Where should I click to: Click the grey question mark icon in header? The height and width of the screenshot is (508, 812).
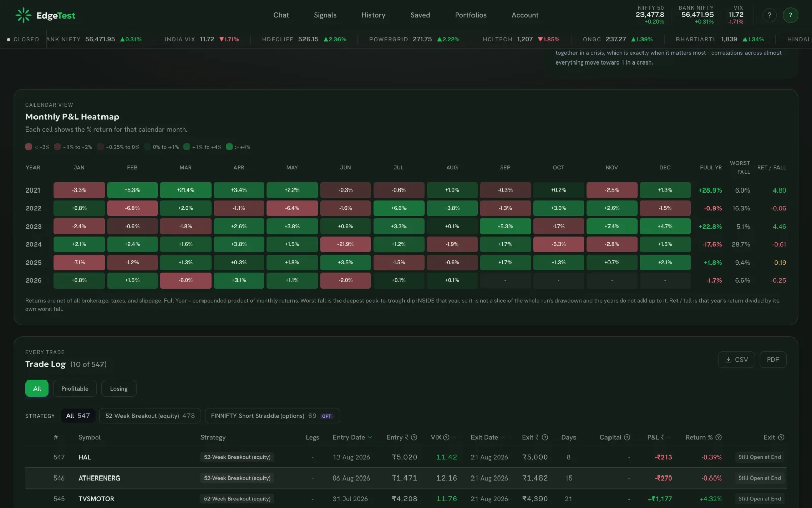click(x=769, y=15)
